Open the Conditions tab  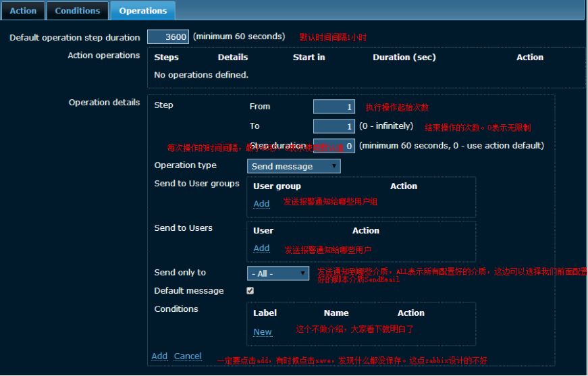pyautogui.click(x=77, y=11)
